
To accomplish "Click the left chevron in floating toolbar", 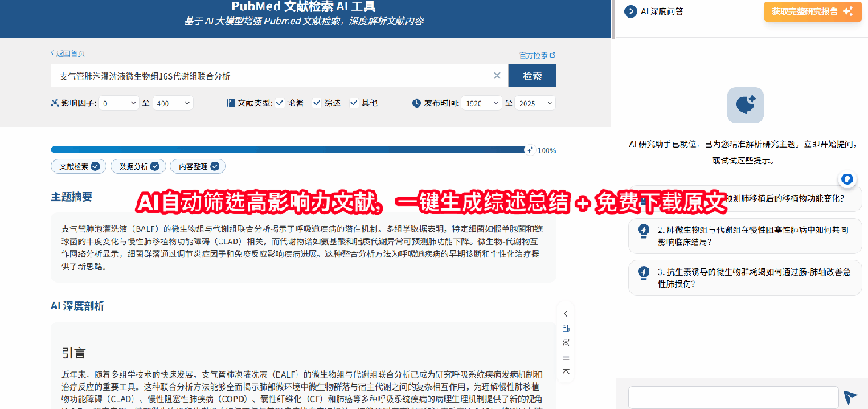I will coord(566,313).
